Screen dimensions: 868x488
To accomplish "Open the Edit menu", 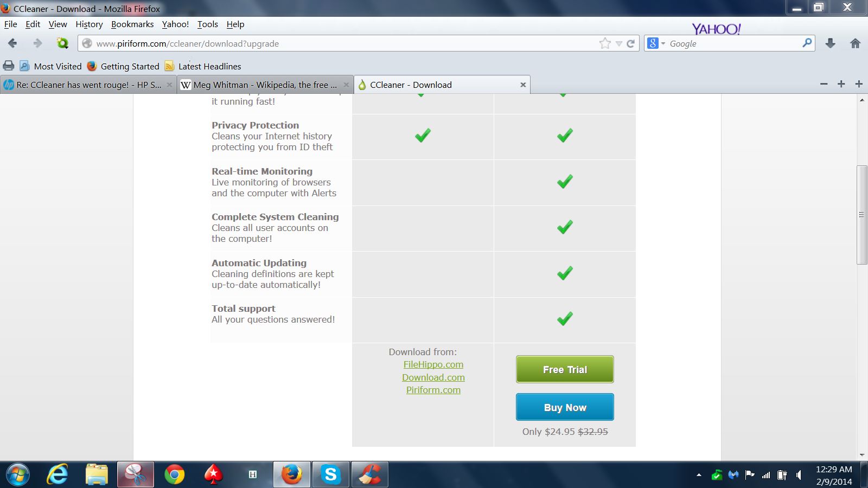I will coord(33,24).
